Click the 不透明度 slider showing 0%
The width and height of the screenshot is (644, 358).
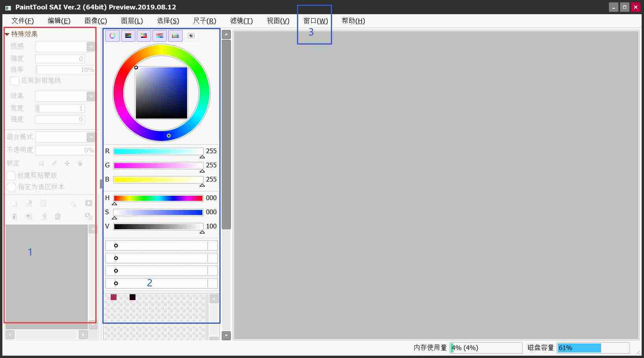tap(65, 150)
